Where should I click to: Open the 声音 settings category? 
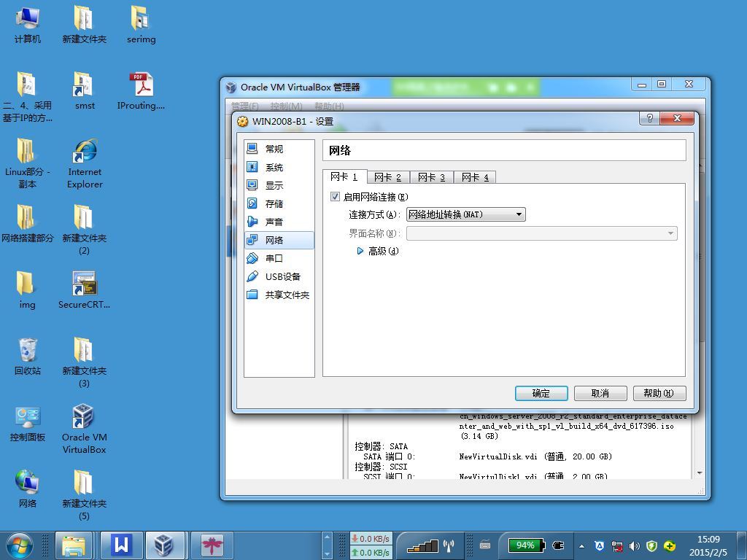coord(279,222)
